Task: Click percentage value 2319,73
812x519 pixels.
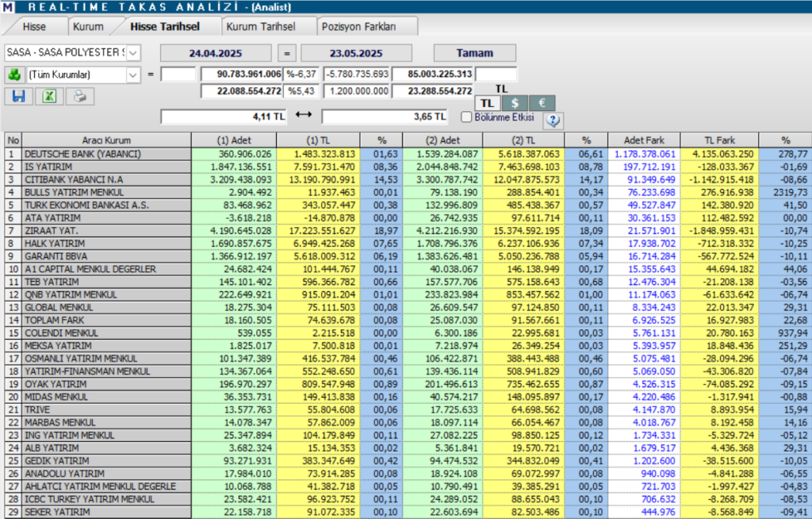Action: point(792,192)
